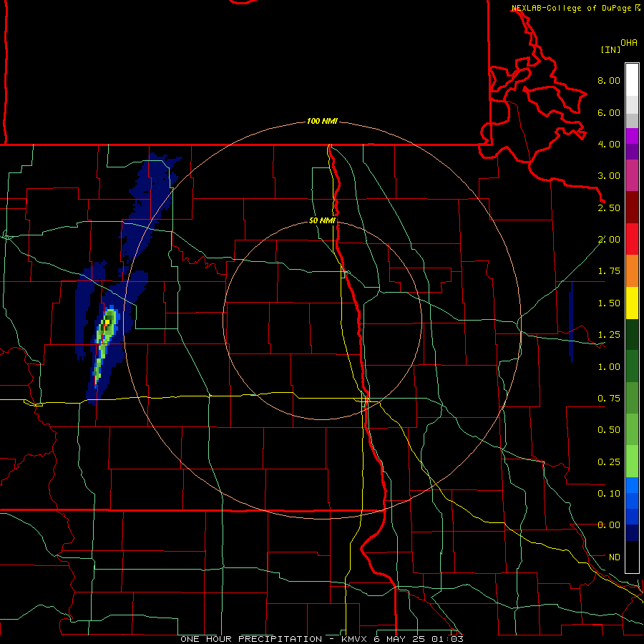Click the 0.75 legend value label
The width and height of the screenshot is (644, 644).
(609, 399)
